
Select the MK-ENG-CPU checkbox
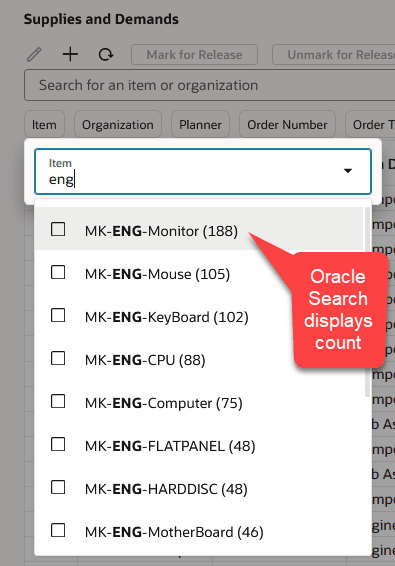click(58, 358)
